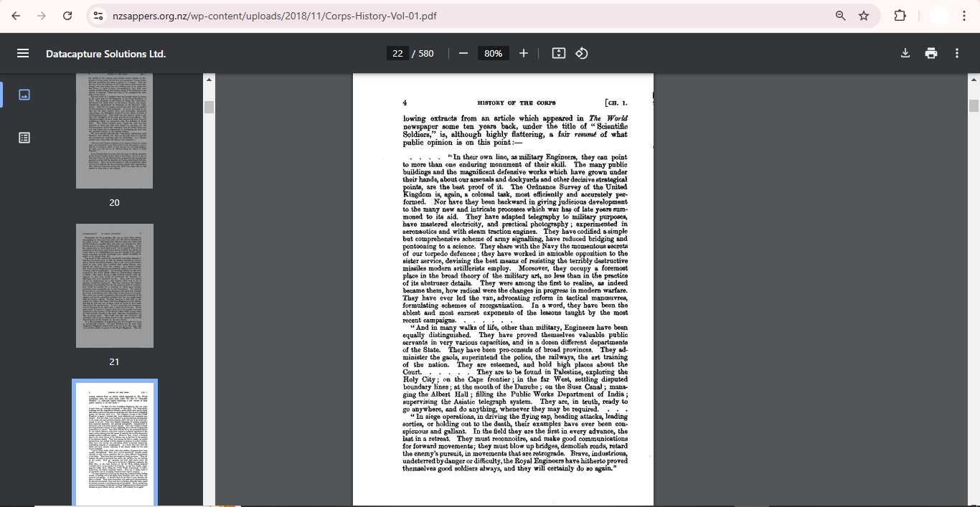Screen dimensions: 980x507
Task: Show document outline in sidebar
Action: click(24, 138)
